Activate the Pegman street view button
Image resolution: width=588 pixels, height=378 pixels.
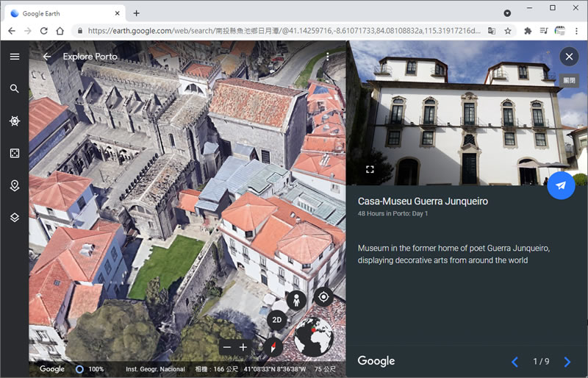(296, 300)
